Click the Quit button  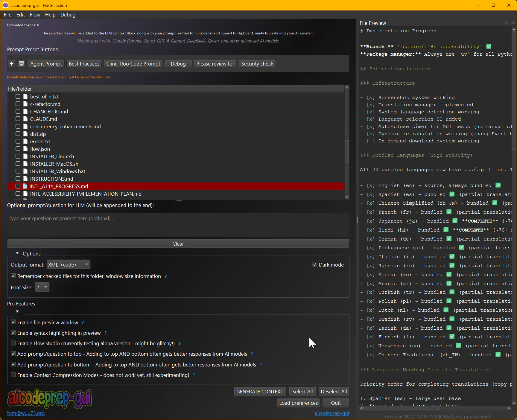336,403
